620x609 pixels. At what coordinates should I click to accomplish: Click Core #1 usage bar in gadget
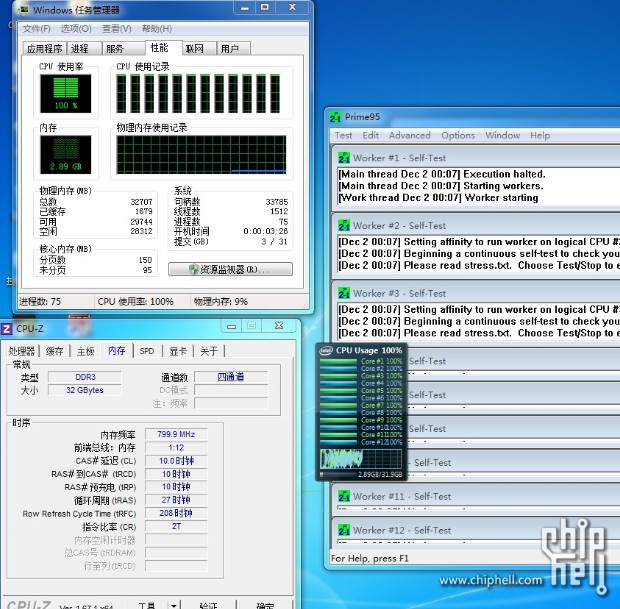tap(338, 361)
